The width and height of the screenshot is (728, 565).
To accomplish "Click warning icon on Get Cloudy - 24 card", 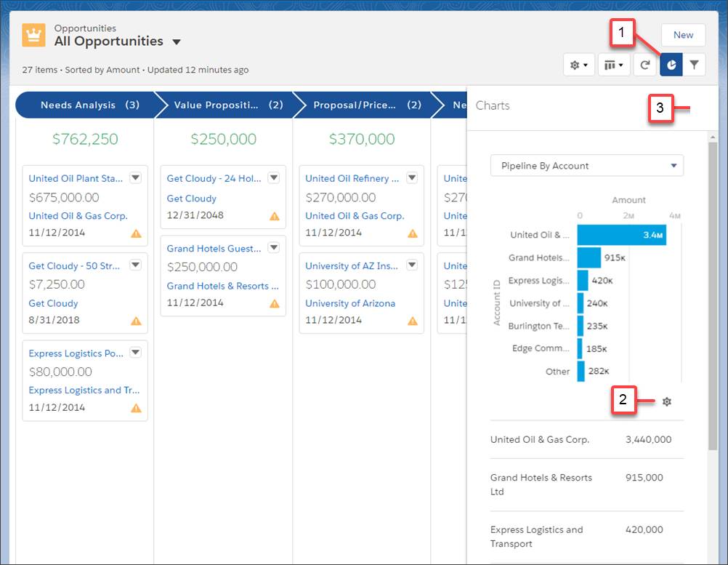I will coord(275,216).
